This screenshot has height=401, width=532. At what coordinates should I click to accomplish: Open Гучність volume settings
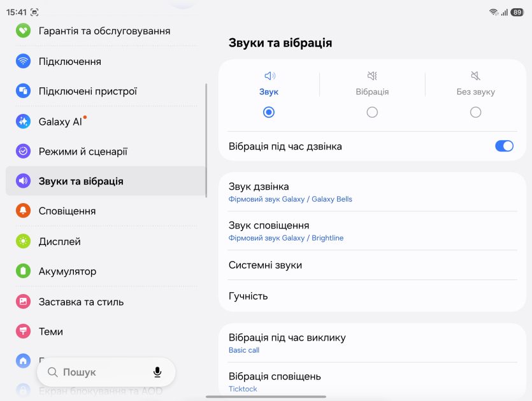click(x=372, y=295)
